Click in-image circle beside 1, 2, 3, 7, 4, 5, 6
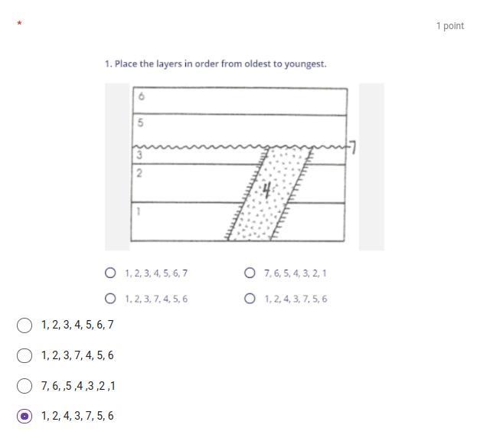The width and height of the screenshot is (480, 448). tap(110, 299)
